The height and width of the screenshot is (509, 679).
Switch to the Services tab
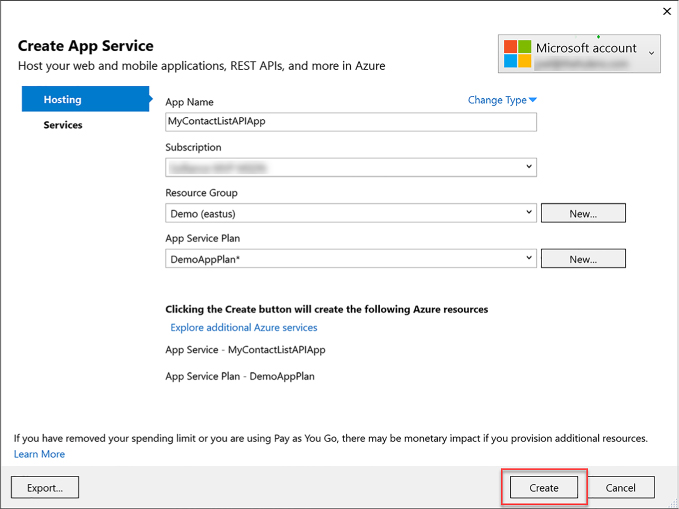click(x=63, y=125)
